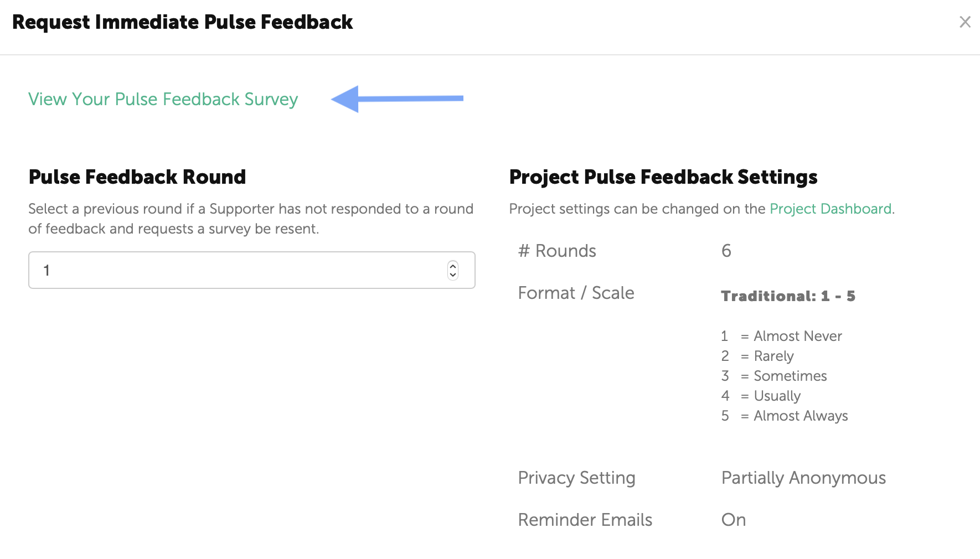This screenshot has height=559, width=980.
Task: Click the Sometimes scale entry
Action: [x=790, y=376]
